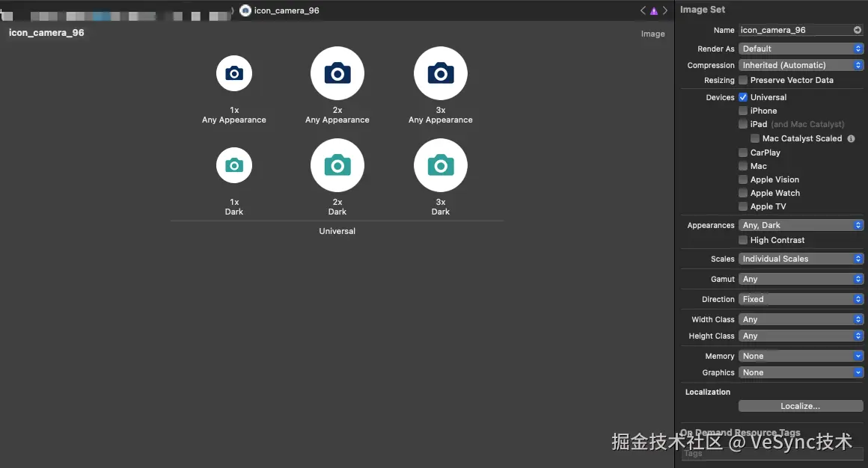This screenshot has width=868, height=468.
Task: Go to previous issue with left chevron
Action: point(643,10)
